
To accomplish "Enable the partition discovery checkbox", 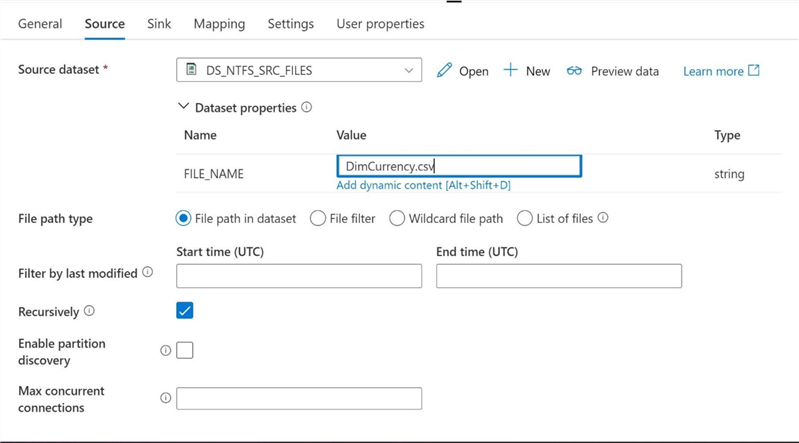I will (185, 351).
